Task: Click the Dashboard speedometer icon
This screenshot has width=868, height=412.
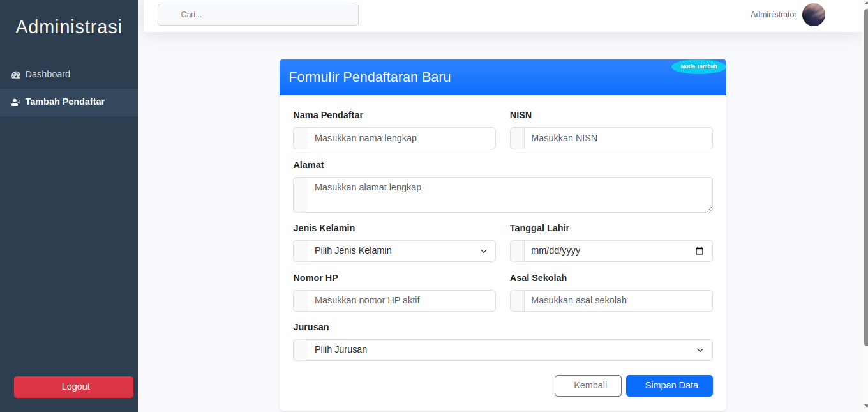Action: (x=16, y=75)
